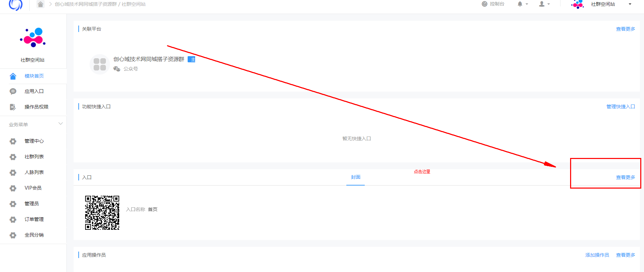Click the entrance QR code image
644x272 pixels.
(102, 213)
